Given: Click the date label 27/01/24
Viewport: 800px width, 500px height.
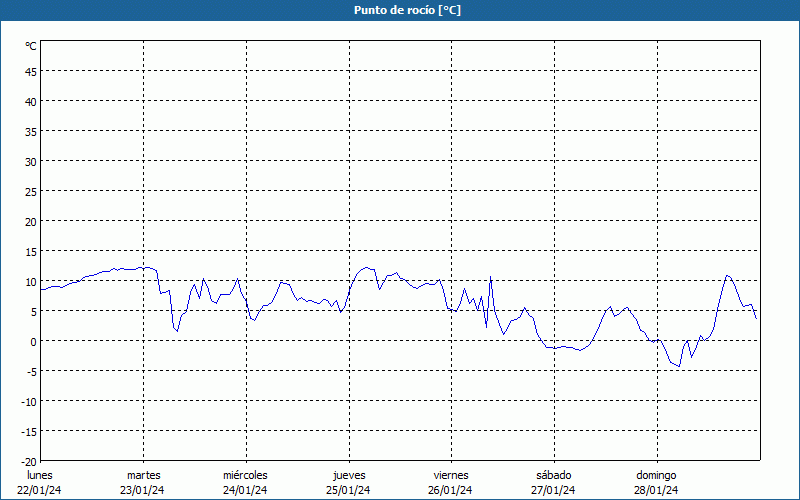Looking at the screenshot, I should [x=553, y=490].
